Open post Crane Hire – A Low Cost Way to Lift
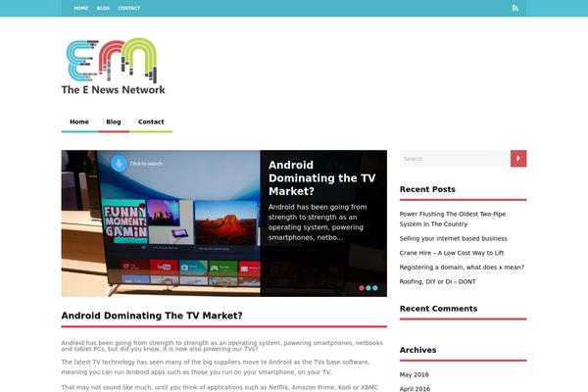The width and height of the screenshot is (588, 392). (x=452, y=253)
